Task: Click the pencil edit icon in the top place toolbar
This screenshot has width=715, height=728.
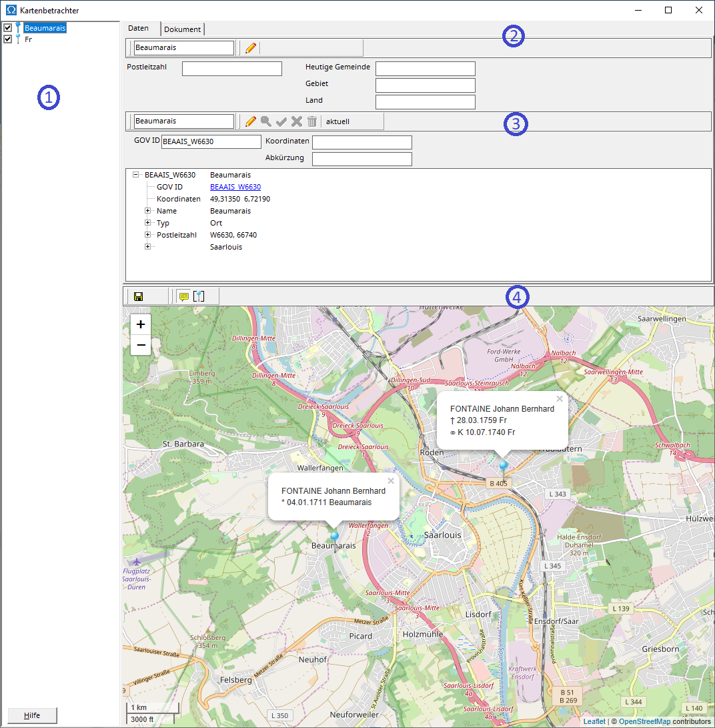Action: point(251,48)
